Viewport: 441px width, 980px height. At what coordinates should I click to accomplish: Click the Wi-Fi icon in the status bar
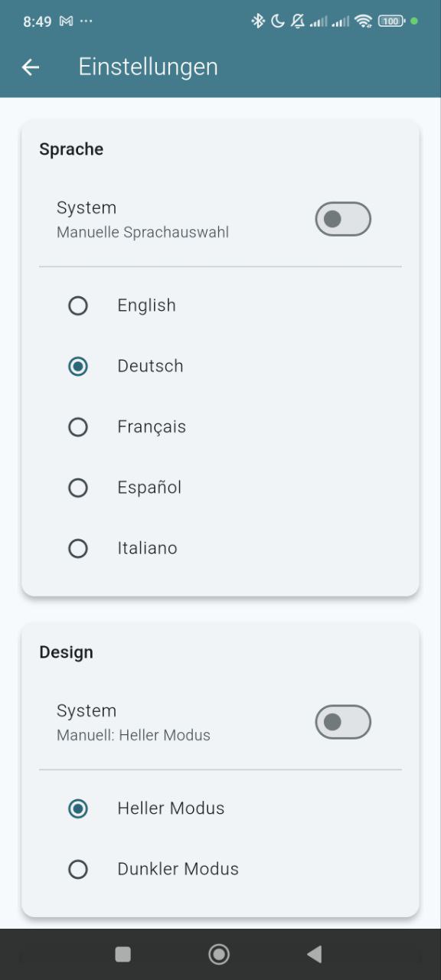point(364,21)
